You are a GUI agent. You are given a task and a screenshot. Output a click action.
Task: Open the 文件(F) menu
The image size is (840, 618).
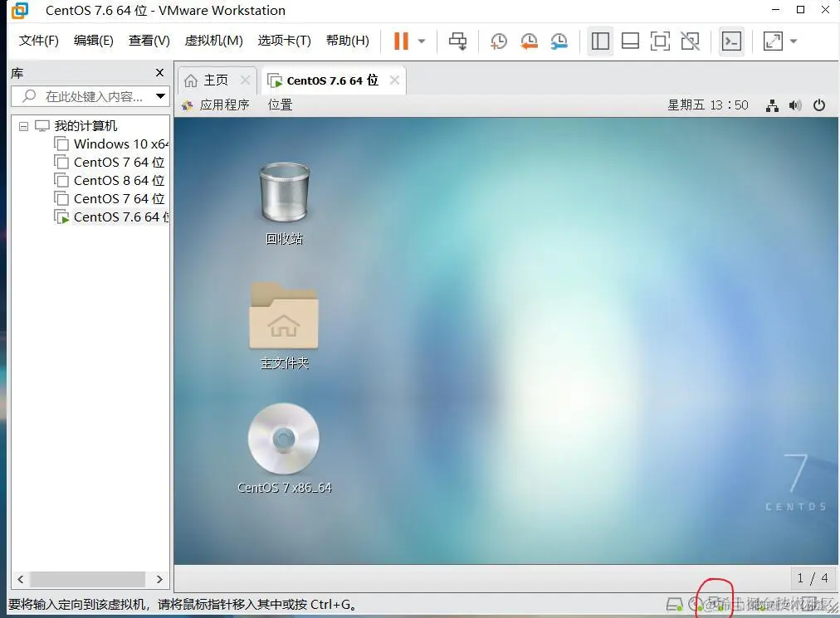pyautogui.click(x=38, y=41)
